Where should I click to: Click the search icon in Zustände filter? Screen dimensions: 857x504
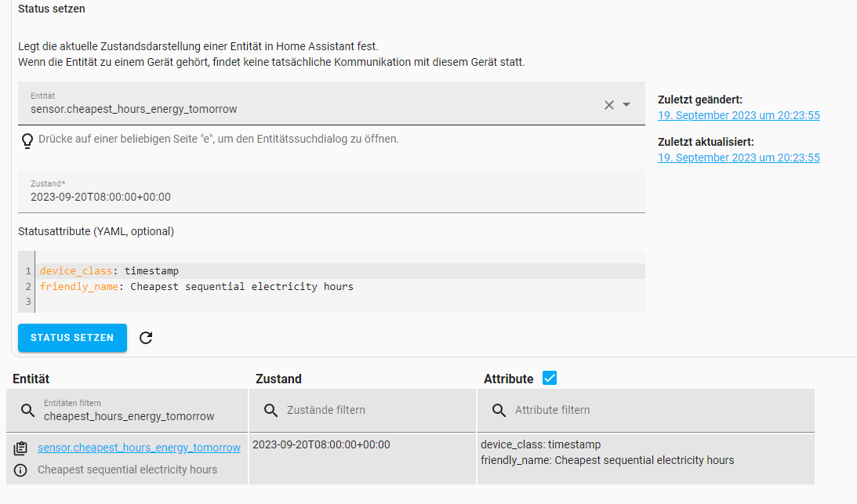[271, 411]
